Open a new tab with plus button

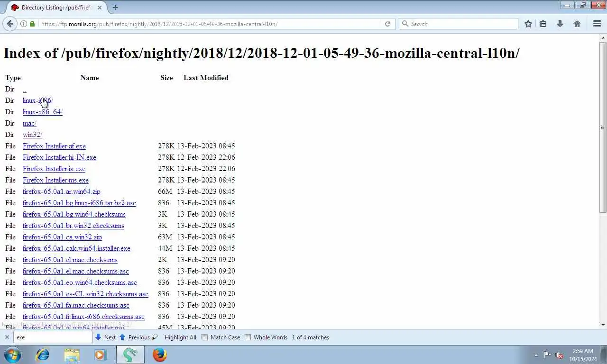pos(115,7)
